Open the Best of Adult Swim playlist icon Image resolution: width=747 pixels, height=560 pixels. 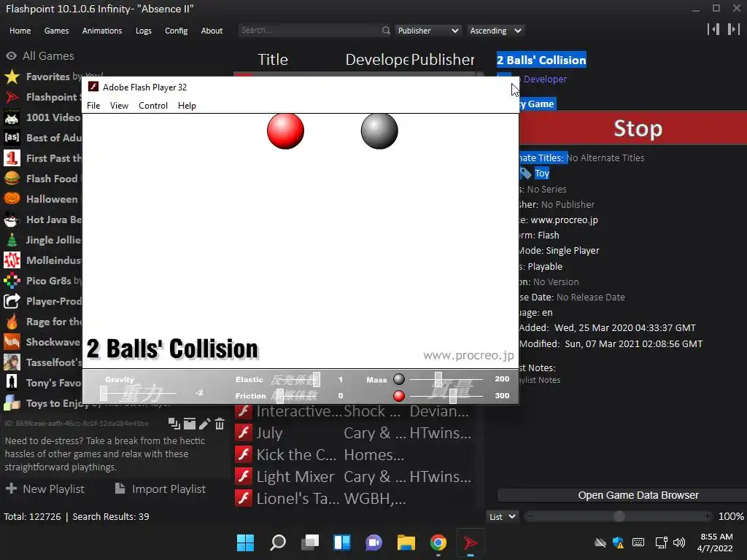click(x=12, y=138)
